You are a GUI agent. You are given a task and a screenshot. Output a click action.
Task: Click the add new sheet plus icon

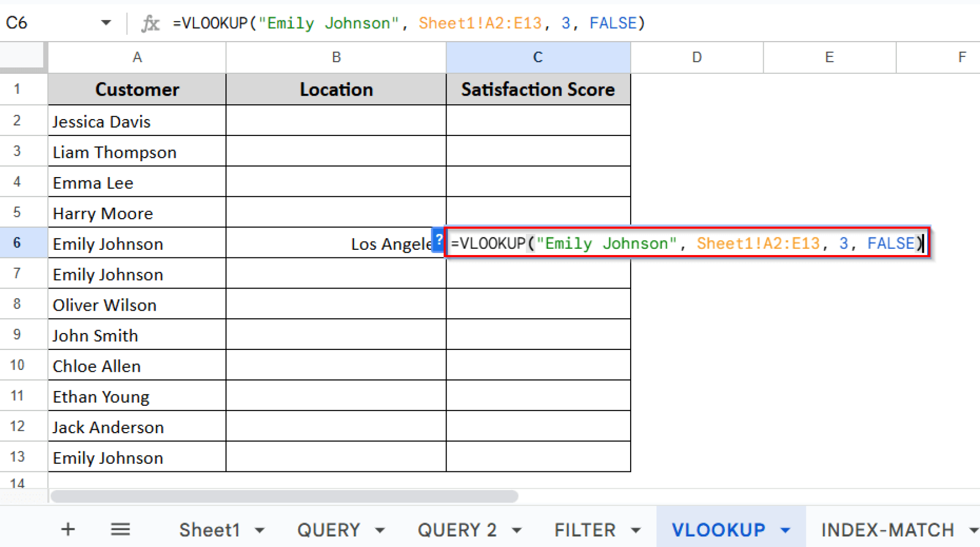(x=68, y=529)
